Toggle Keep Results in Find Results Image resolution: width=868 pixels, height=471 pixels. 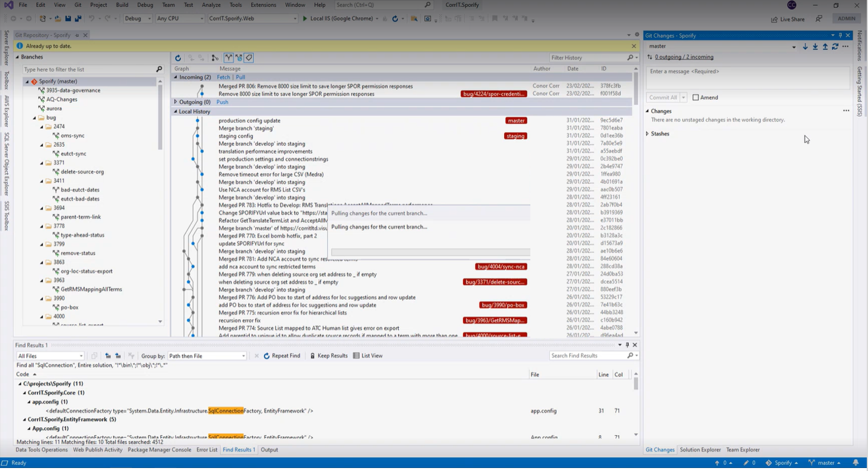pos(328,356)
